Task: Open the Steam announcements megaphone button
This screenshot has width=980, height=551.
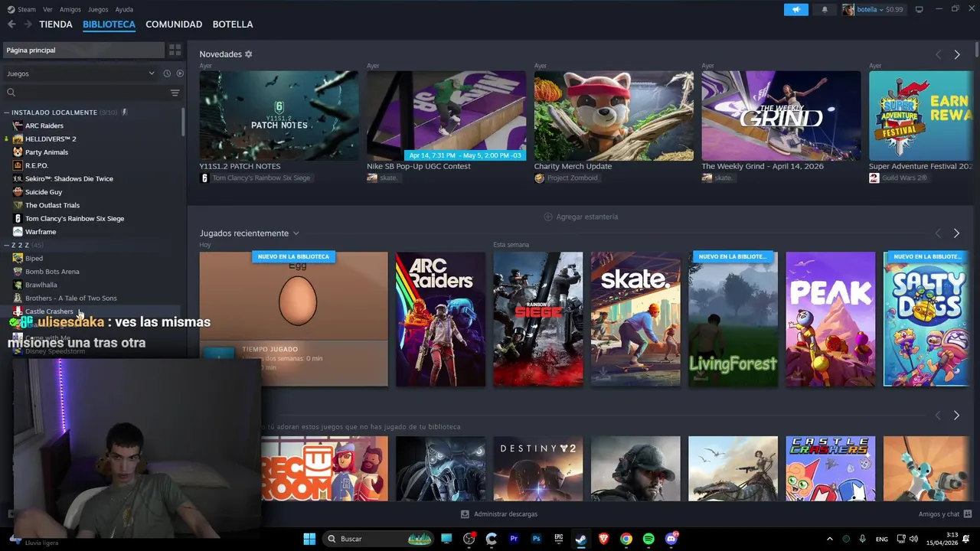Action: tap(795, 9)
